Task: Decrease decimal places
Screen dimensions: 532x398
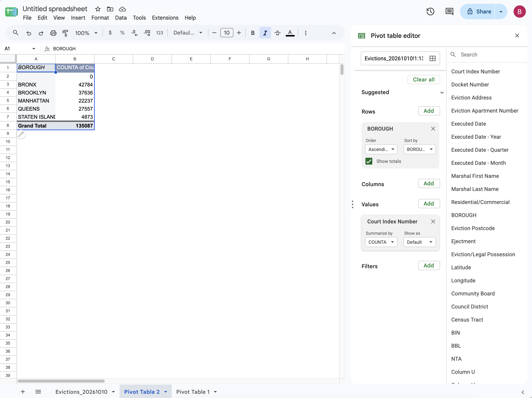Action: coord(135,33)
